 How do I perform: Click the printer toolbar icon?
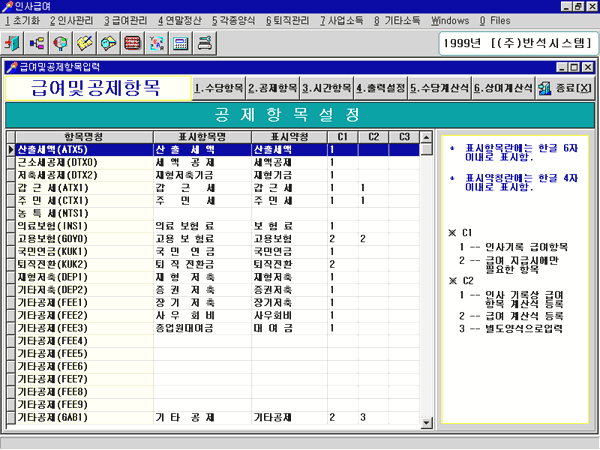[x=204, y=43]
